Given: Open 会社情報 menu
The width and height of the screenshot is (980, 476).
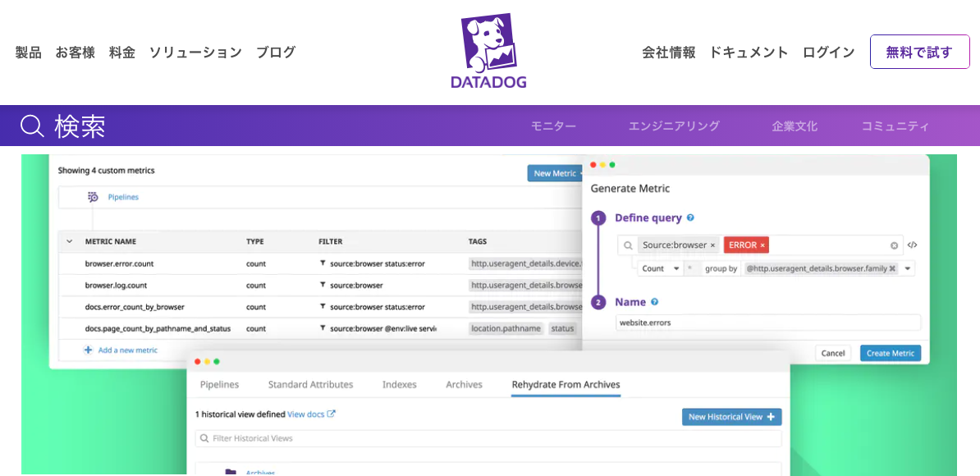Looking at the screenshot, I should coord(669,53).
